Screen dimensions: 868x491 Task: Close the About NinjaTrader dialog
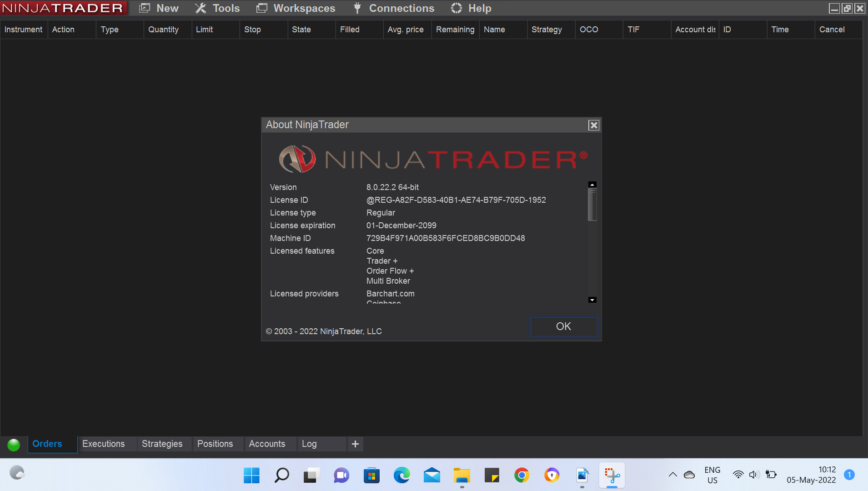(593, 125)
